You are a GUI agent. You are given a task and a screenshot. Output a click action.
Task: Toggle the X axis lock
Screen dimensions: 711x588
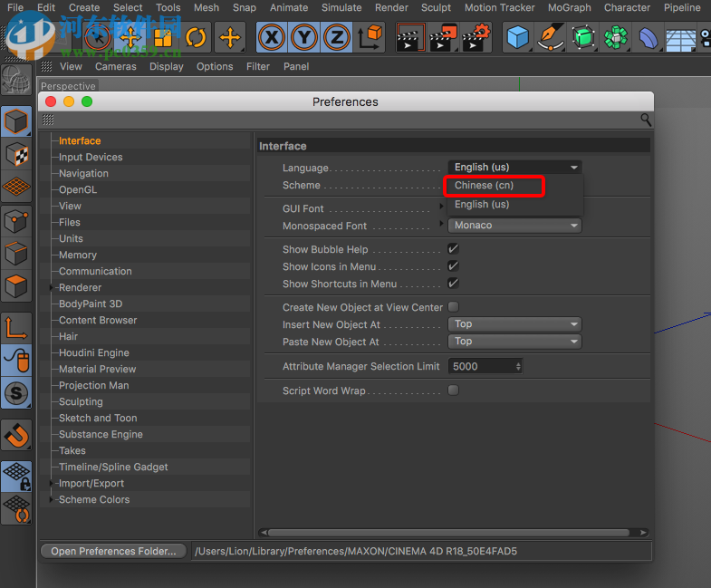[272, 37]
